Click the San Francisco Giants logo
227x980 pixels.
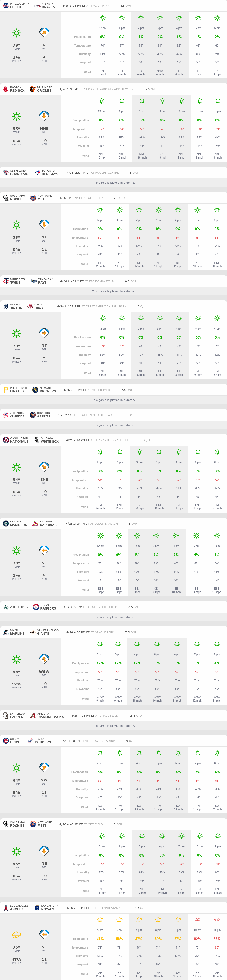pyautogui.click(x=33, y=632)
